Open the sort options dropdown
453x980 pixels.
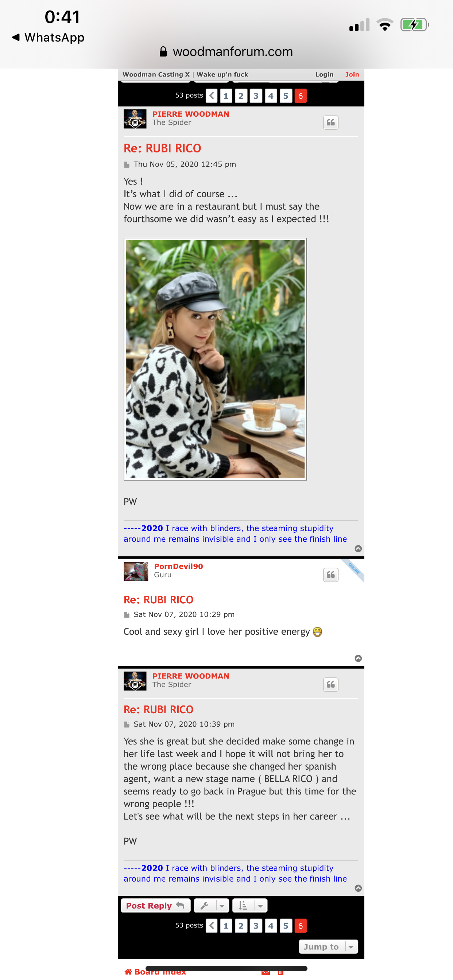[x=249, y=905]
